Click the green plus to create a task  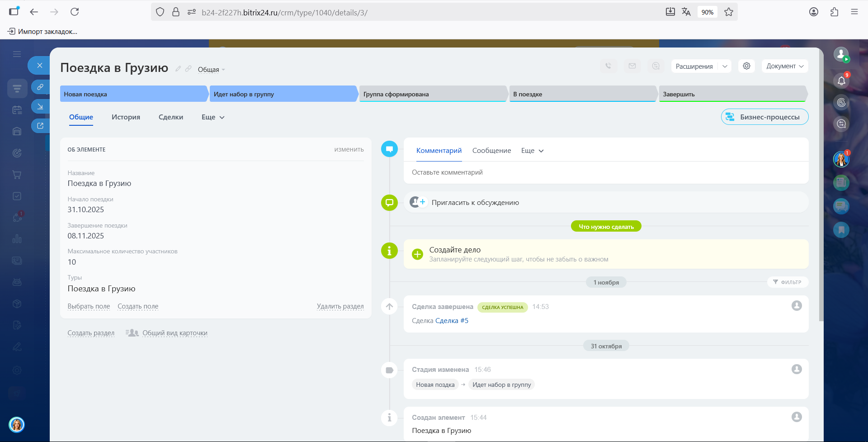(417, 254)
